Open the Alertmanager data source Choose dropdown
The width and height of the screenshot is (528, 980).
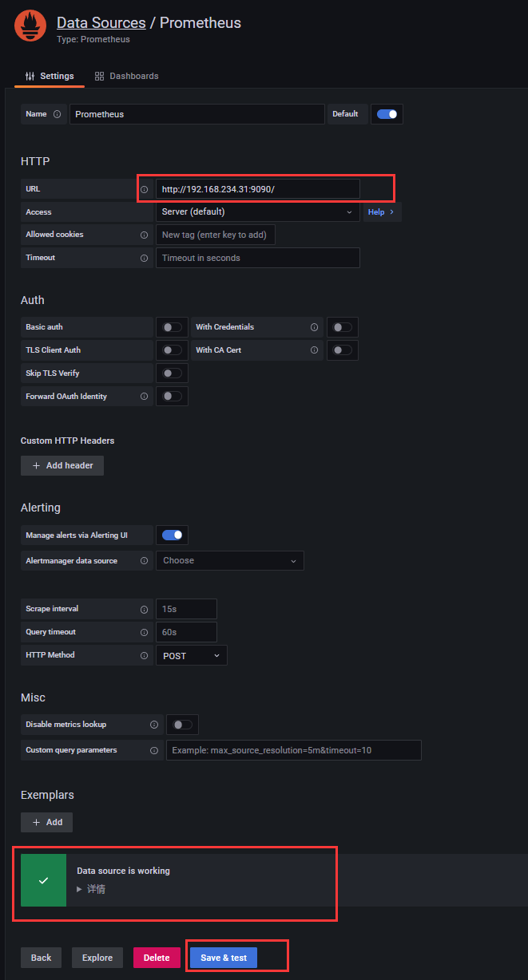click(230, 561)
